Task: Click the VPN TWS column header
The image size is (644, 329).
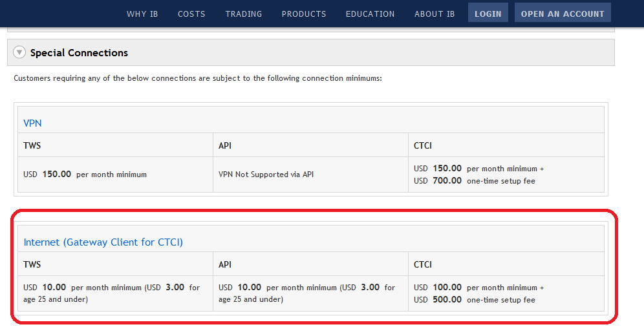Action: point(32,145)
